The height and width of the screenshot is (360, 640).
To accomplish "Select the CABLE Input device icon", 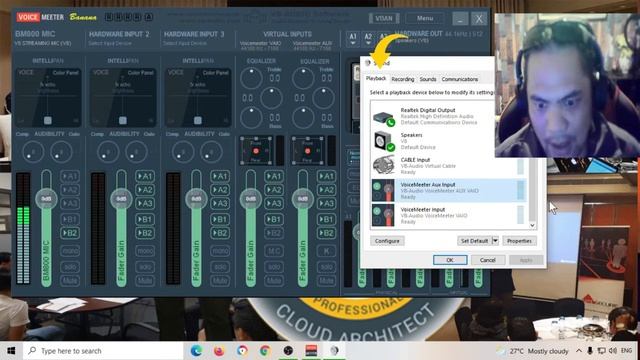I will click(383, 165).
